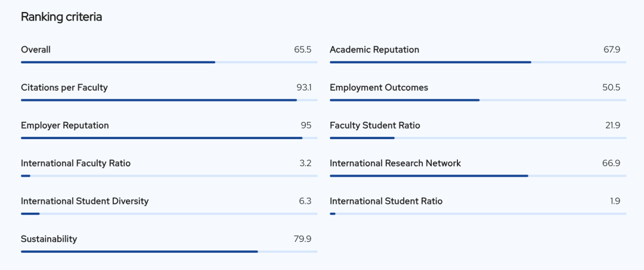Image resolution: width=644 pixels, height=270 pixels.
Task: Click the International Student Ratio bar
Action: pyautogui.click(x=478, y=213)
